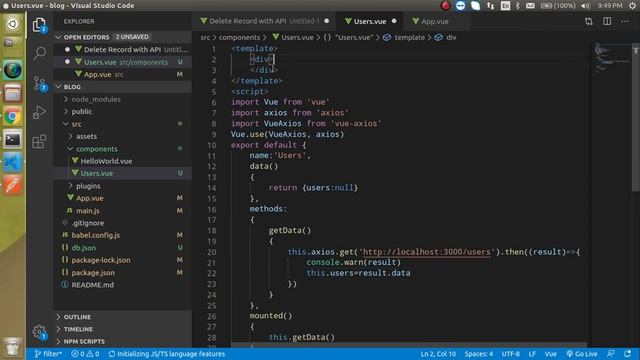Click the Ln 2, Col 10 cursor position
Viewport: 640px width, 360px height.
[438, 354]
